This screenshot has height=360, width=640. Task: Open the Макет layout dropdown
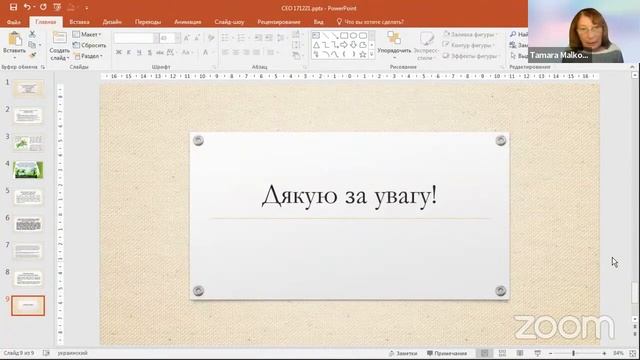click(x=87, y=35)
